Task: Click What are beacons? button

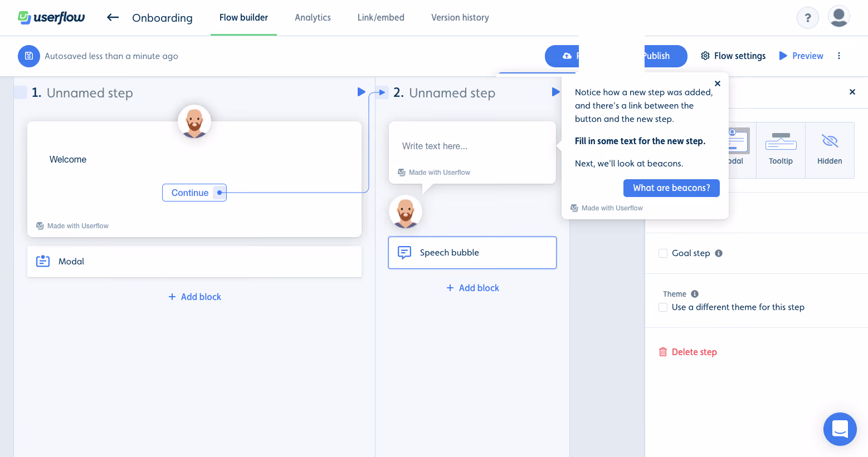Action: click(671, 188)
